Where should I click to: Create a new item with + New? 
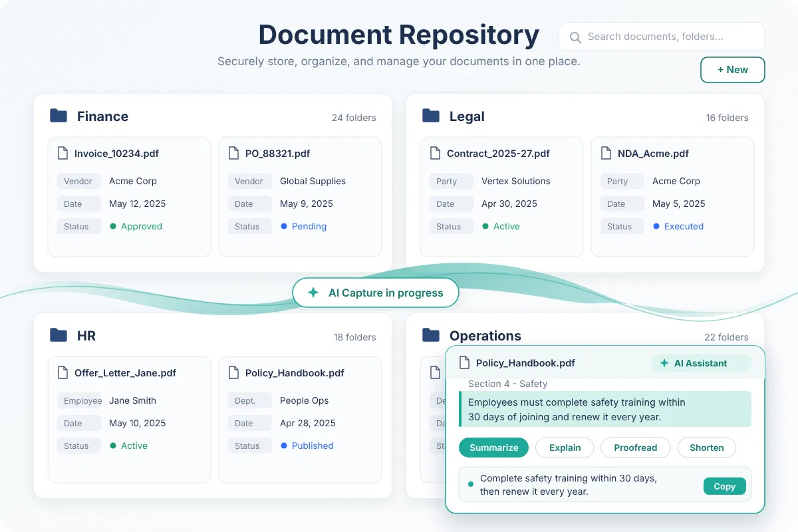(733, 70)
